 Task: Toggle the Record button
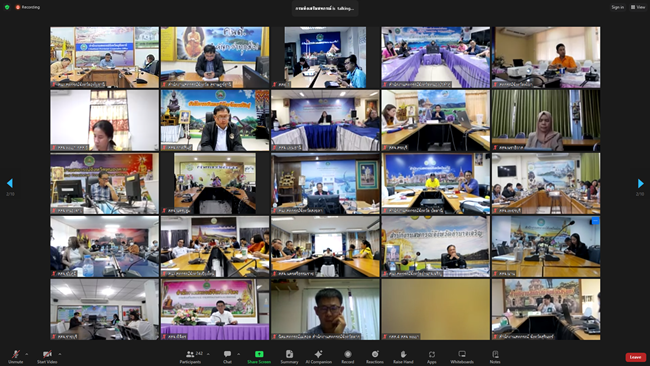pos(348,357)
